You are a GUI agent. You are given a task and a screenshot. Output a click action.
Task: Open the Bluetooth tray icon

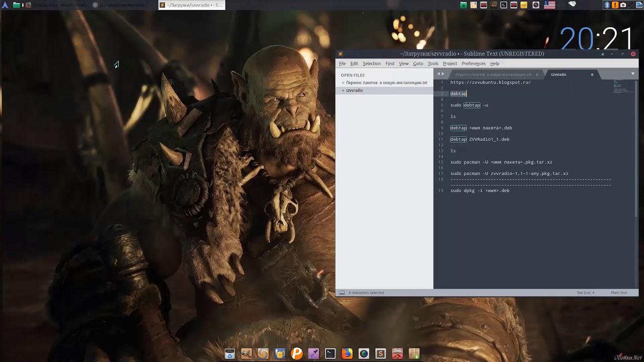point(607,5)
